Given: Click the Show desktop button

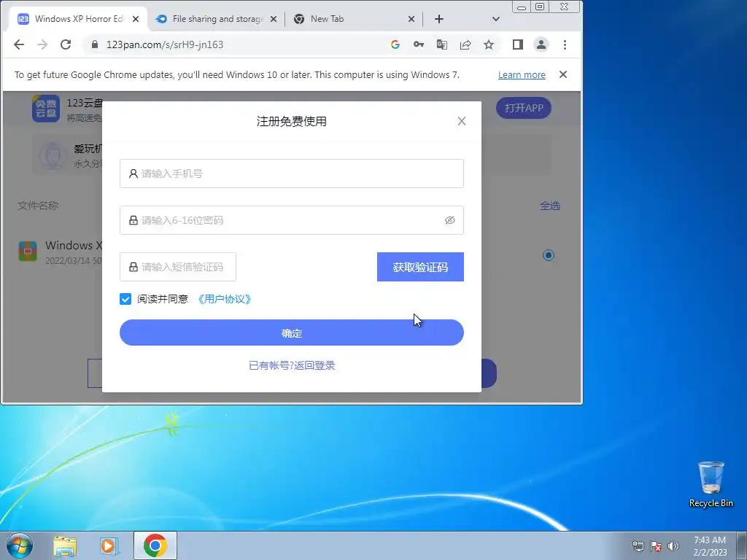Looking at the screenshot, I should pos(741,545).
